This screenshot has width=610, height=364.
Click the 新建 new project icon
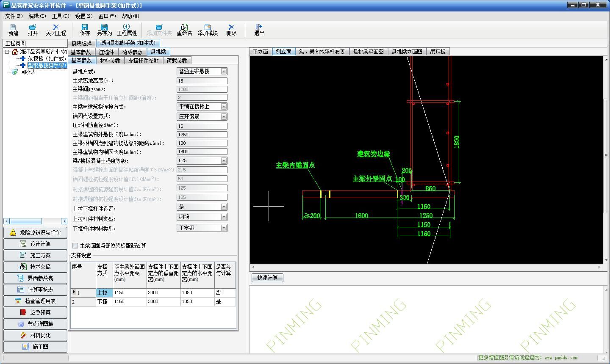(x=13, y=30)
